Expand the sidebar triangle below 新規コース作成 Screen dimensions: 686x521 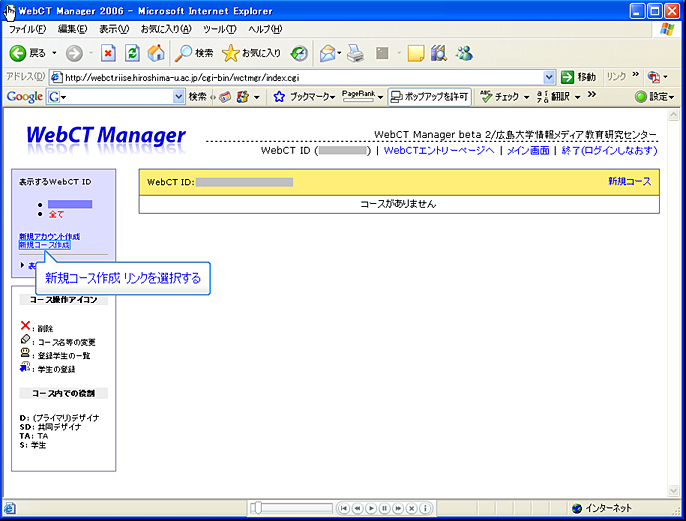(x=22, y=265)
